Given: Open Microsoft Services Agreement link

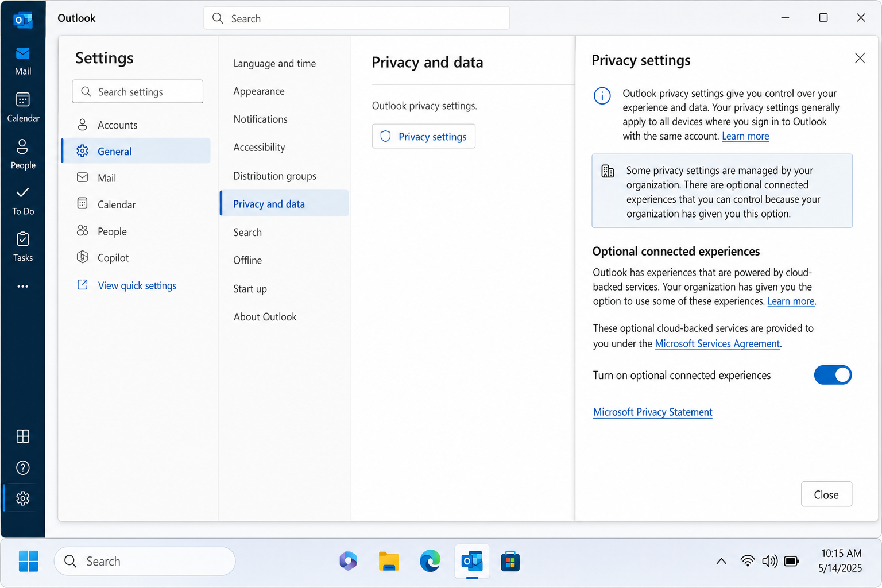Looking at the screenshot, I should [717, 343].
